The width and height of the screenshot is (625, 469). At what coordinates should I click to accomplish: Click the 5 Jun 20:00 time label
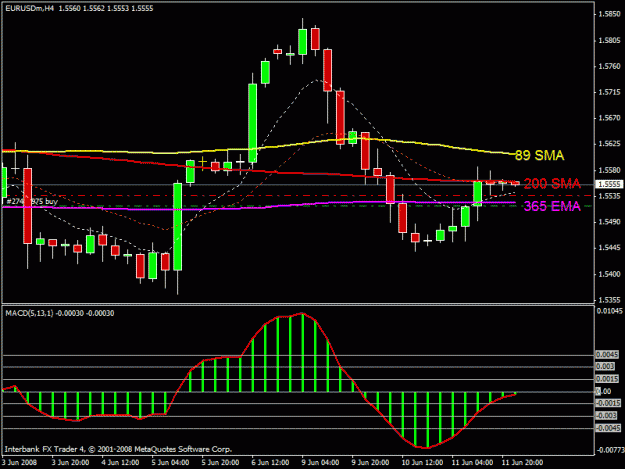tap(220, 462)
